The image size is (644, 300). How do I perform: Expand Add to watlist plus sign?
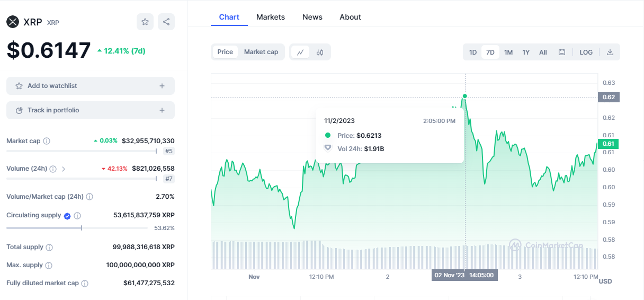tap(162, 86)
